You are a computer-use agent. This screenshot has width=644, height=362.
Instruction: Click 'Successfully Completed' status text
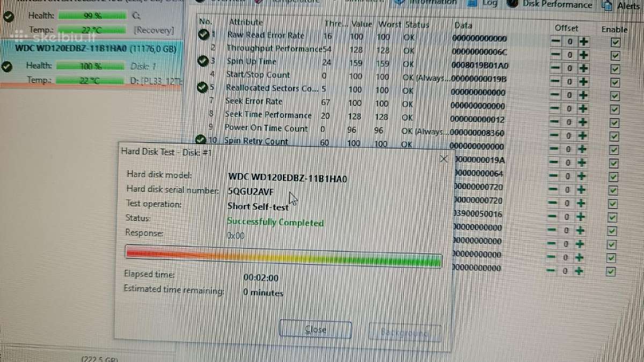pyautogui.click(x=275, y=221)
